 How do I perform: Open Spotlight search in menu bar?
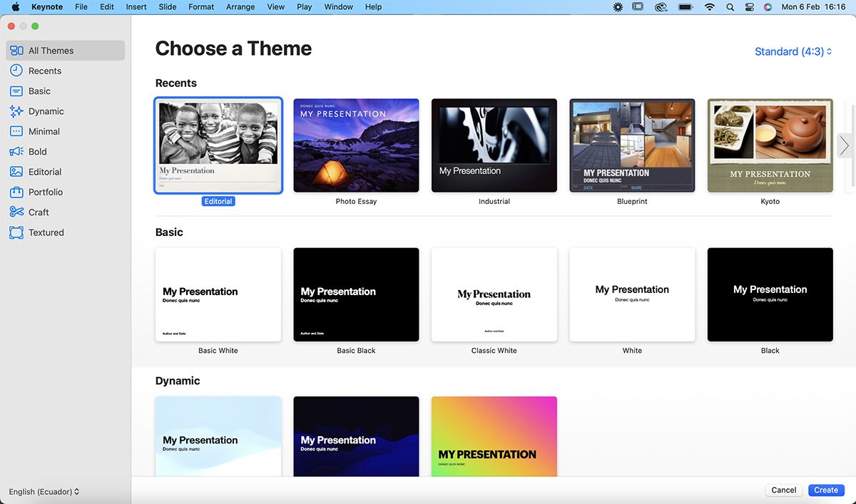click(730, 7)
